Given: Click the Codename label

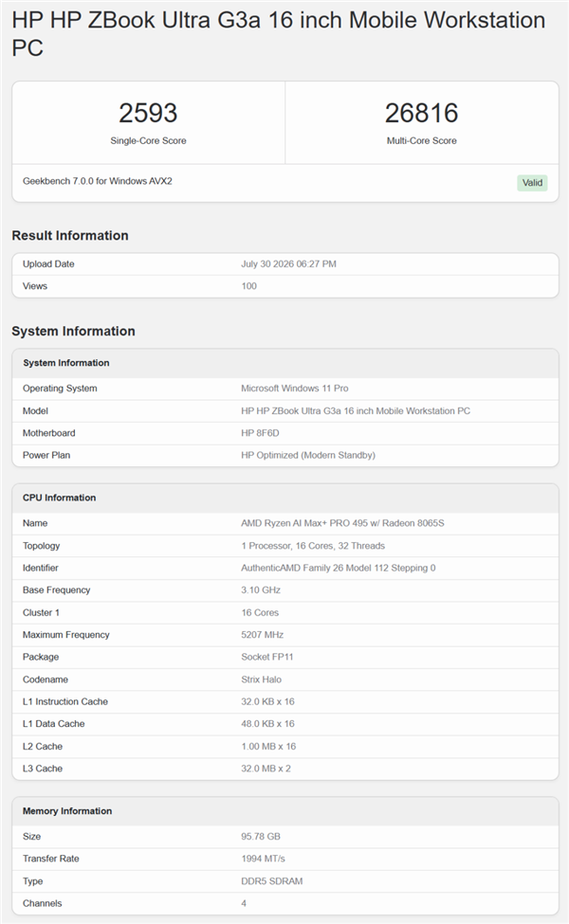Looking at the screenshot, I should click(x=46, y=679).
